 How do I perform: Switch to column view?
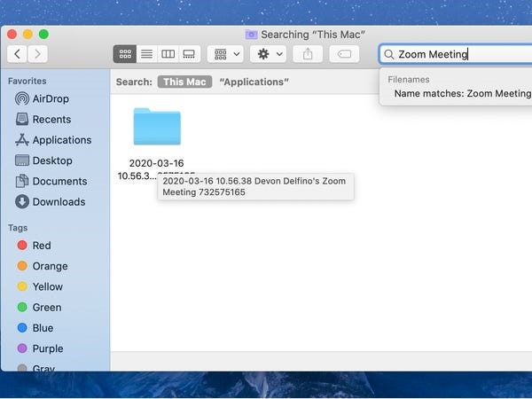[x=168, y=54]
